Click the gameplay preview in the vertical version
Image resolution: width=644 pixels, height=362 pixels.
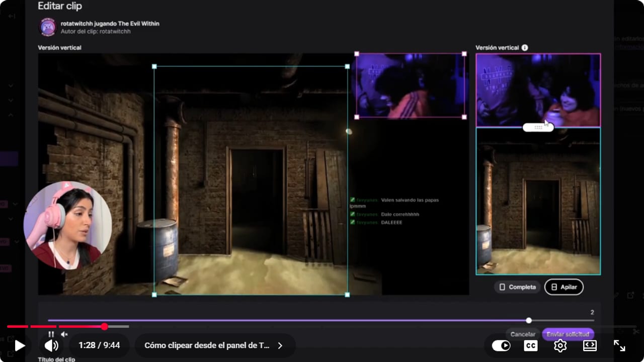(x=538, y=201)
